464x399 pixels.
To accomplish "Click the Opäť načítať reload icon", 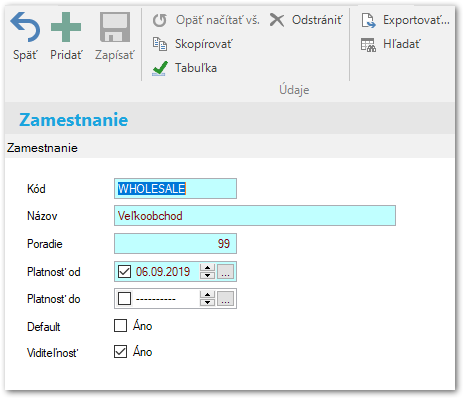I will pyautogui.click(x=160, y=20).
